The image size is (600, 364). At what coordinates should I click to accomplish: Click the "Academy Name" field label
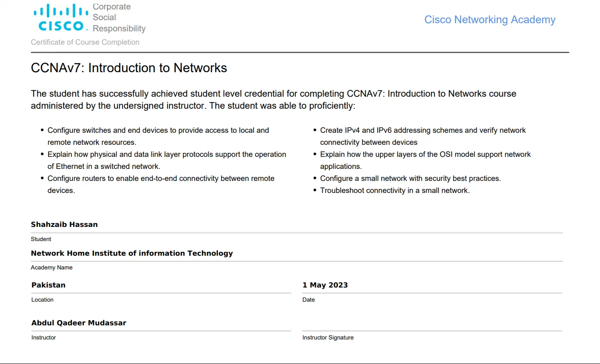tap(52, 267)
